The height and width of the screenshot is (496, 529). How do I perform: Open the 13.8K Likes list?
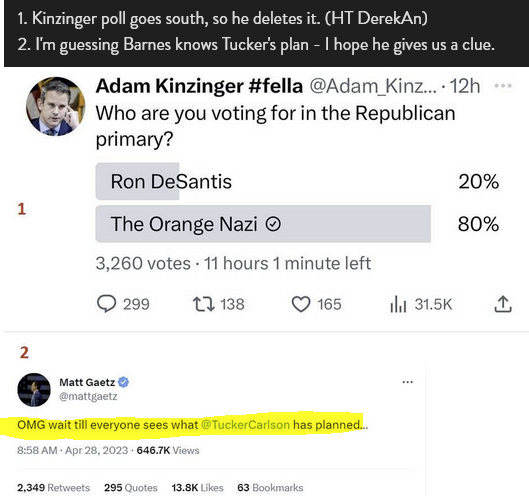click(197, 488)
